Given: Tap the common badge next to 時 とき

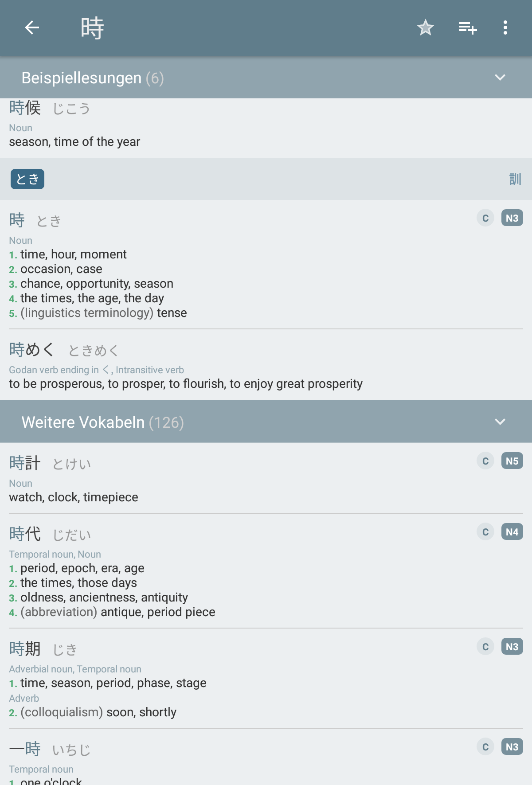Looking at the screenshot, I should pos(485,218).
